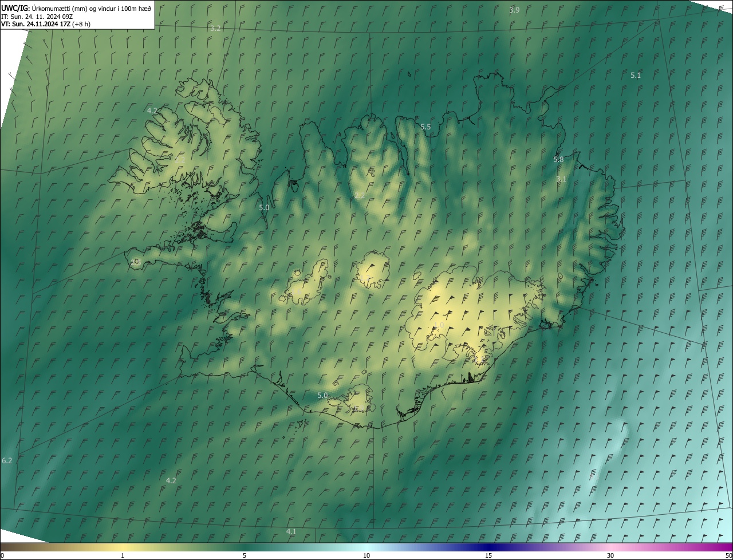Viewport: 733px width, 560px height.
Task: Click the 3.2 value label on map
Action: 215,28
